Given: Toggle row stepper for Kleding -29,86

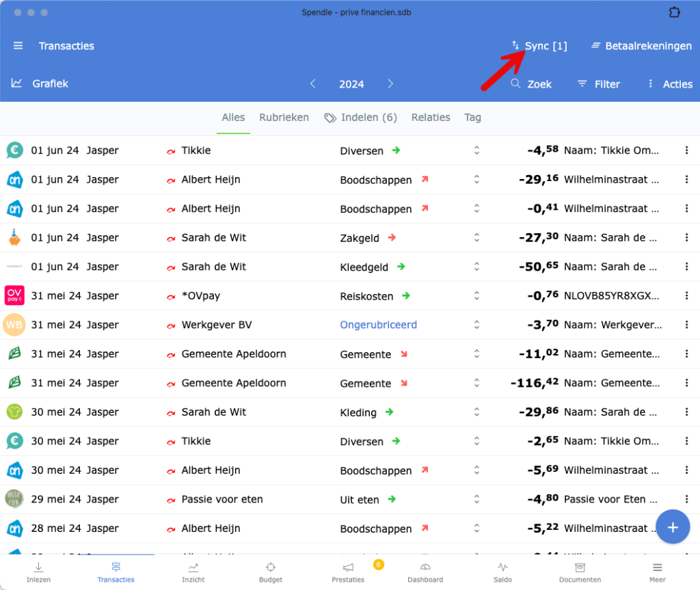Looking at the screenshot, I should 476,412.
